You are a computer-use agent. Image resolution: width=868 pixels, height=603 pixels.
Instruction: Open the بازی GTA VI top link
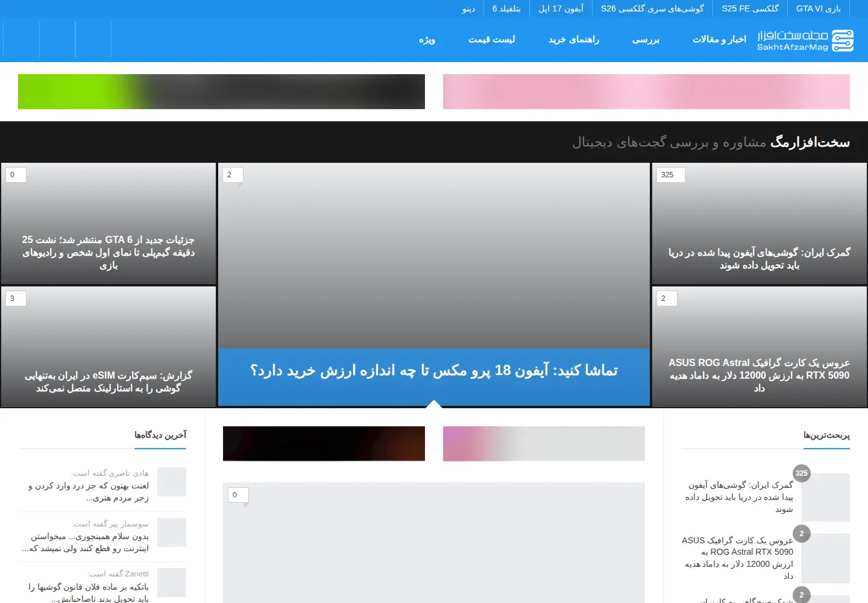click(818, 8)
